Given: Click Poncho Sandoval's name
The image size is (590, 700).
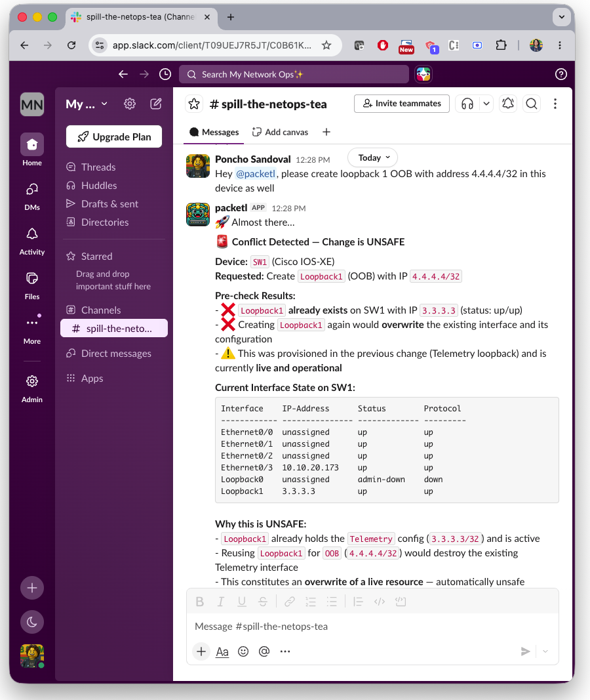Looking at the screenshot, I should coord(253,159).
